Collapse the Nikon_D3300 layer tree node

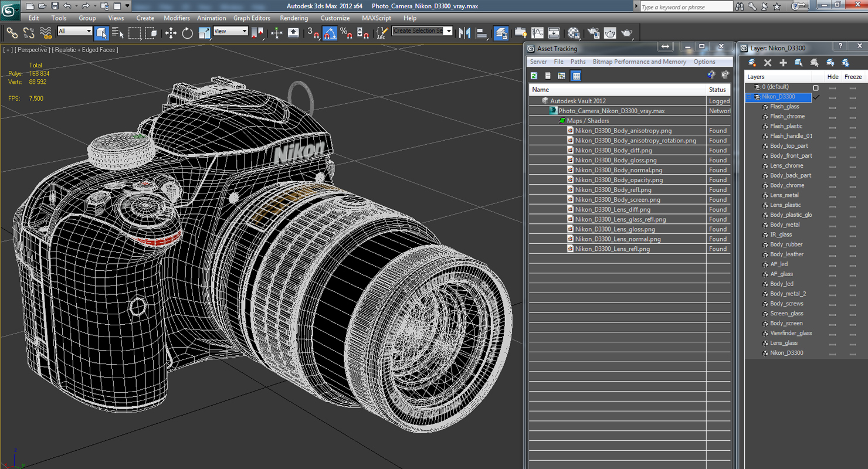coord(749,97)
